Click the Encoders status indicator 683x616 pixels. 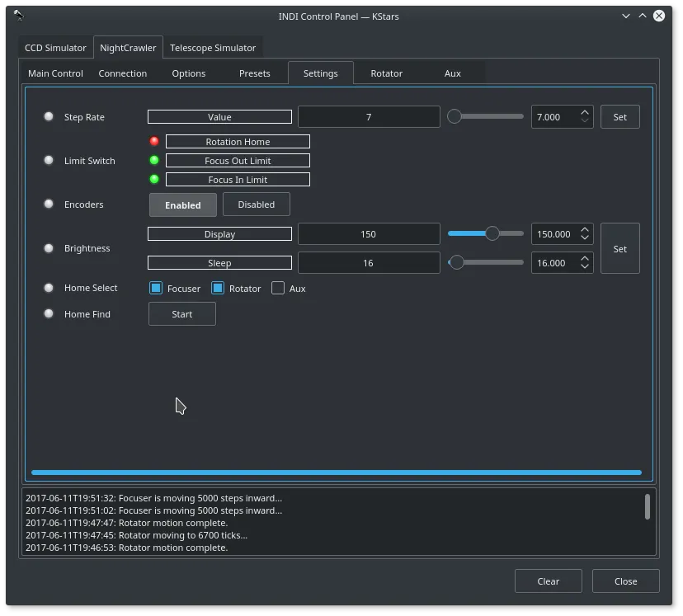click(49, 204)
